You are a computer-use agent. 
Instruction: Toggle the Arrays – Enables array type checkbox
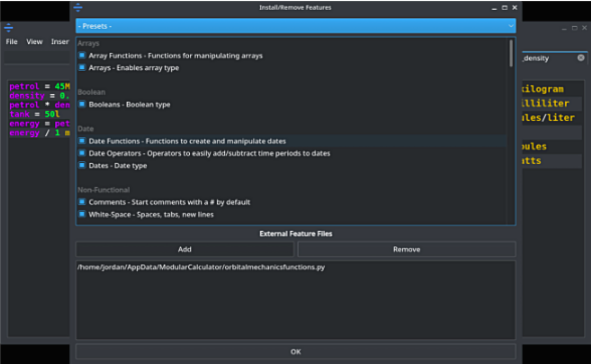coord(82,67)
